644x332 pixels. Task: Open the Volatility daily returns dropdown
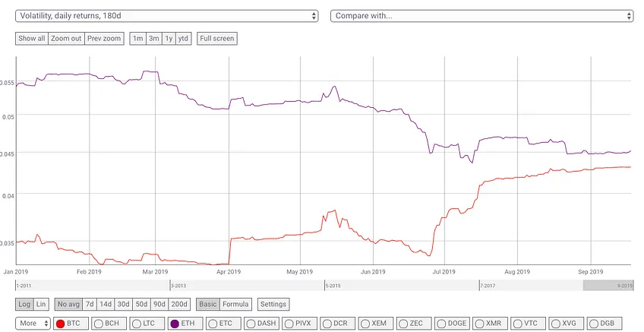(167, 16)
